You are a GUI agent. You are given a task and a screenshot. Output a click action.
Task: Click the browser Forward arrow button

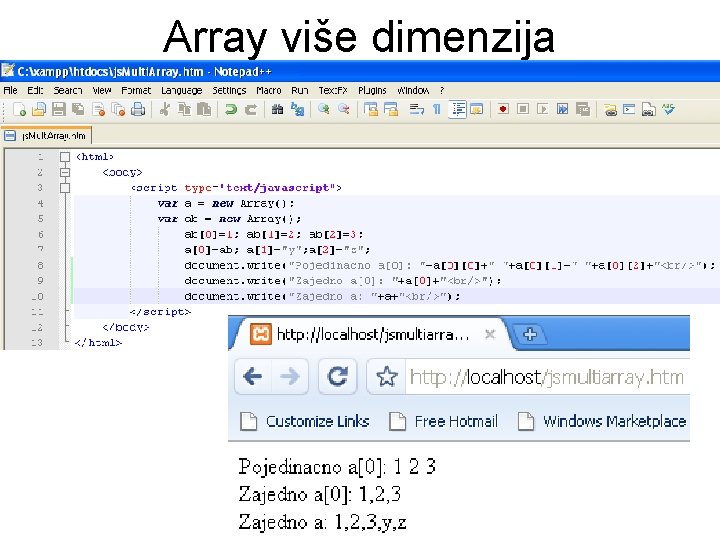290,377
